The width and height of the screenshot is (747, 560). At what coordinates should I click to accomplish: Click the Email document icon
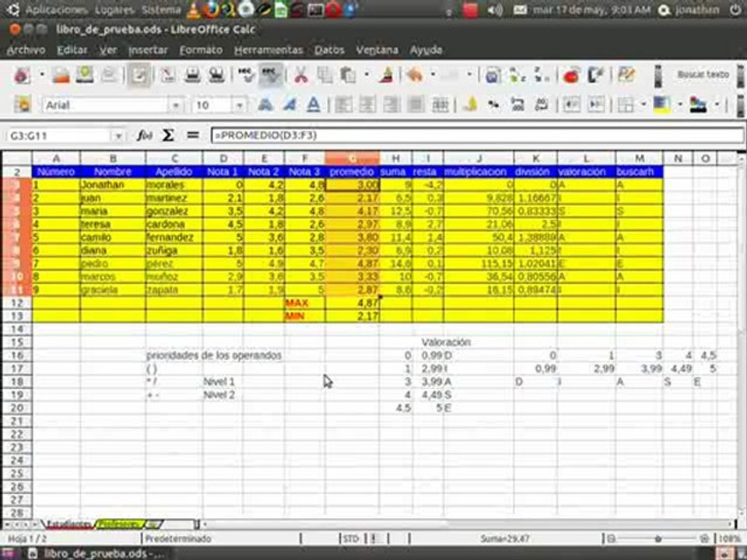[x=109, y=75]
